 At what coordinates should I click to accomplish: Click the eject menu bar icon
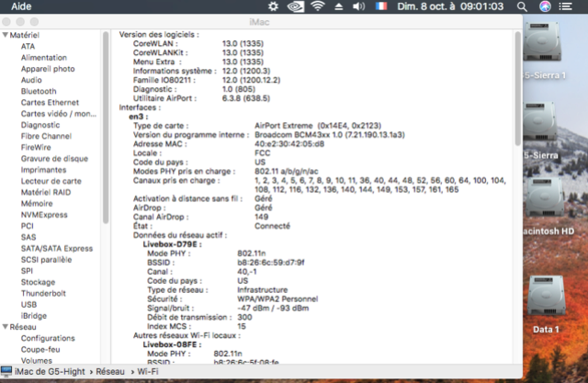[x=339, y=6]
